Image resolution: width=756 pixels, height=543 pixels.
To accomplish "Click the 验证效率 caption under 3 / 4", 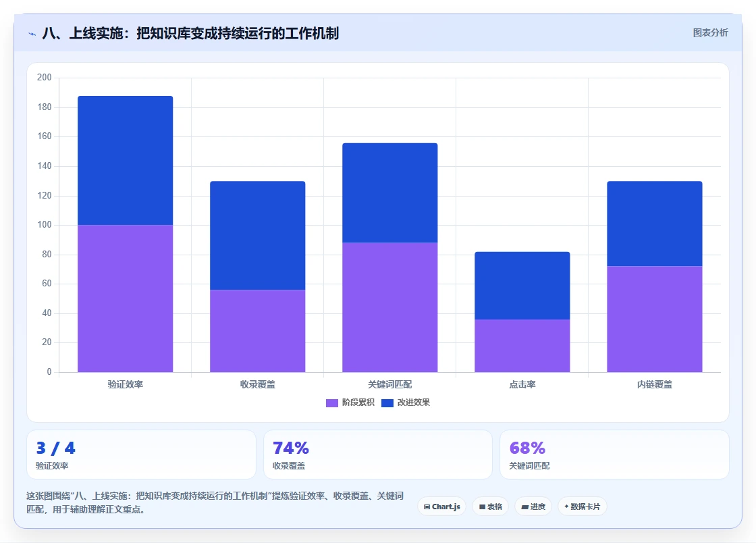I will click(x=52, y=466).
